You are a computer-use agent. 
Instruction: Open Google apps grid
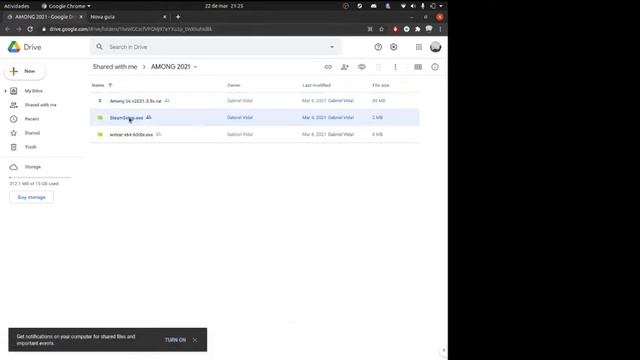tap(419, 47)
